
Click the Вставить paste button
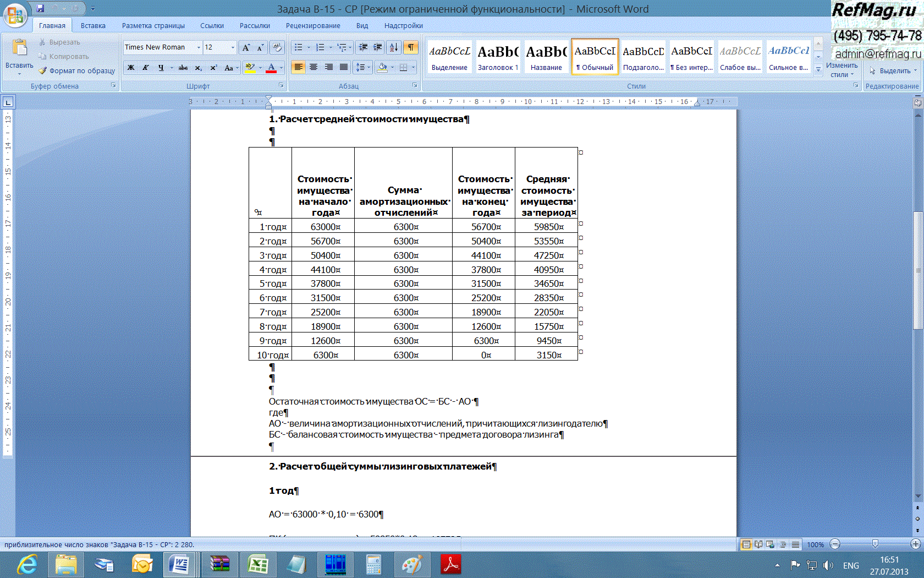[x=19, y=55]
